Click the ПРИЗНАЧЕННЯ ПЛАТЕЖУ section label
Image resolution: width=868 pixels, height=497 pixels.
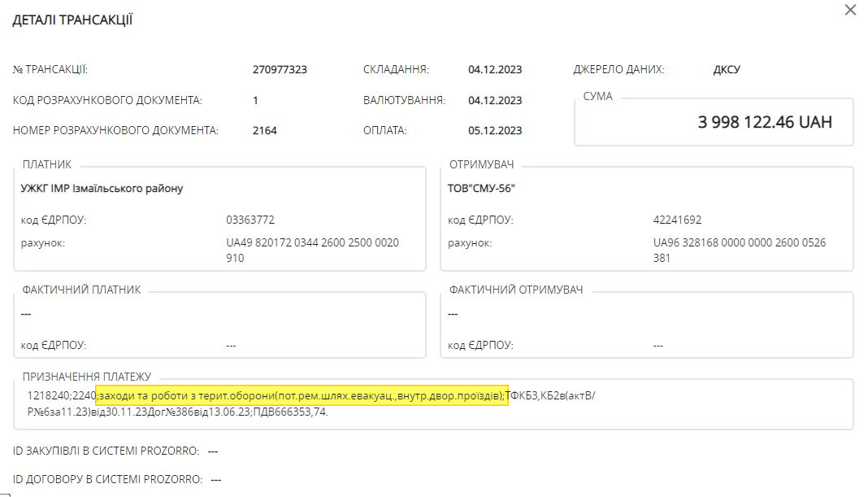tap(87, 377)
